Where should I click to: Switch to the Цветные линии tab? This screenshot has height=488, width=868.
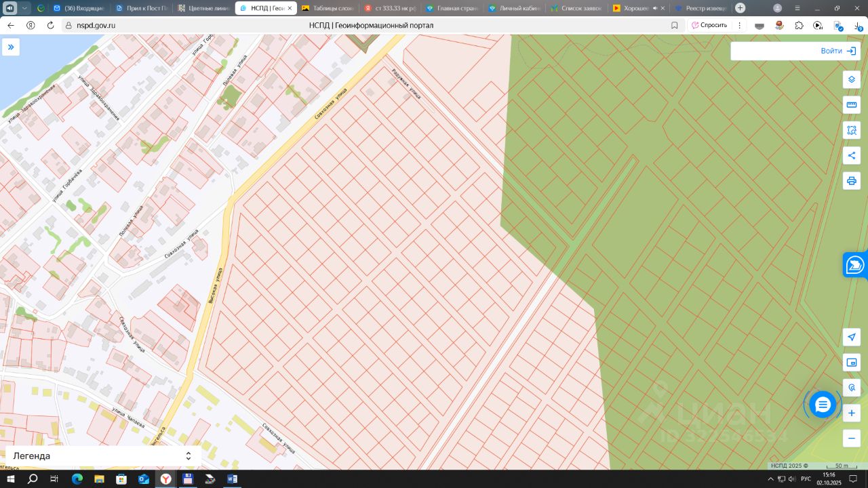(x=203, y=8)
